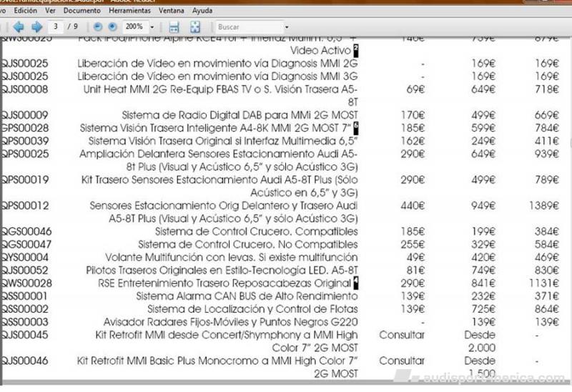Image resolution: width=572 pixels, height=392 pixels.
Task: Select code QPS00019 in the table
Action: coord(25,180)
